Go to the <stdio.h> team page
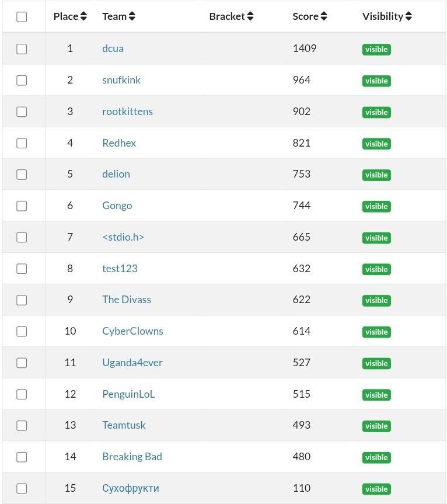Image resolution: width=447 pixels, height=504 pixels. pos(123,237)
